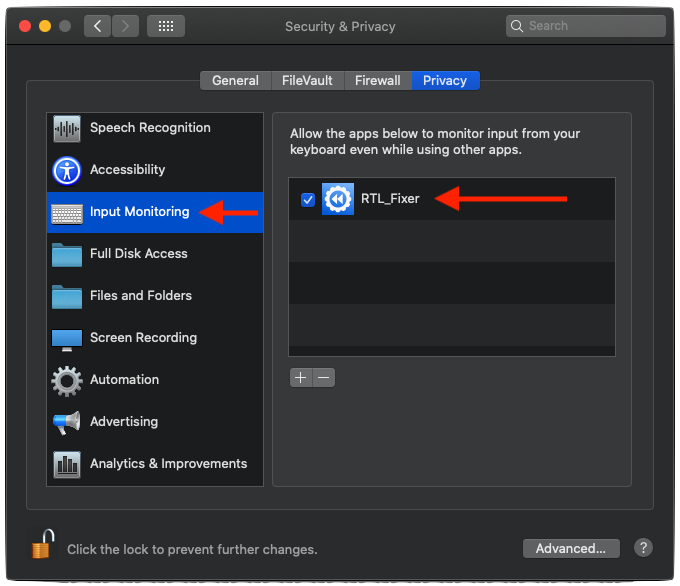Screen dimensions: 680x586
Task: Select the Privacy tab
Action: [x=445, y=81]
